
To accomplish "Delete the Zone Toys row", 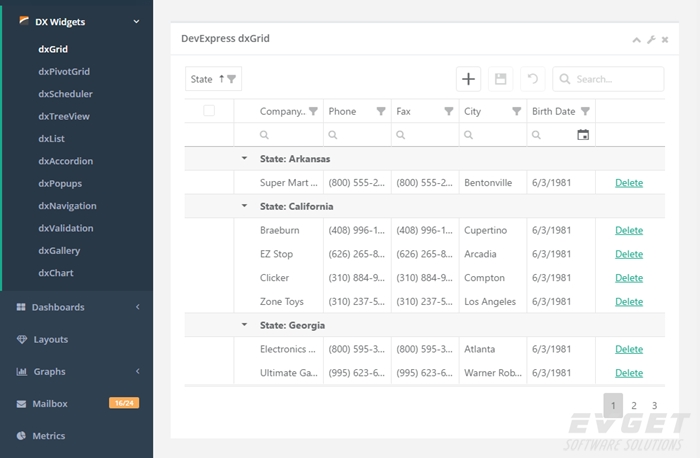I will [629, 301].
